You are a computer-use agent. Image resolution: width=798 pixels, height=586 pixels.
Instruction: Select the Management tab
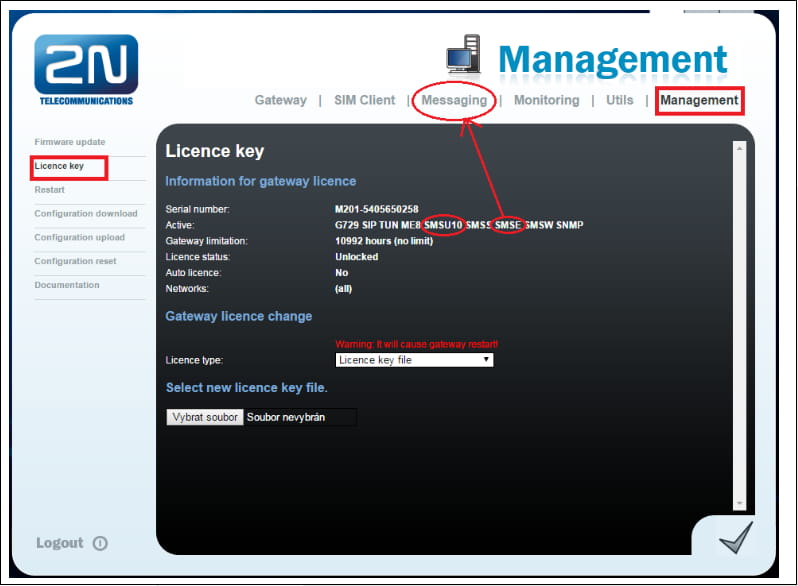pos(699,100)
